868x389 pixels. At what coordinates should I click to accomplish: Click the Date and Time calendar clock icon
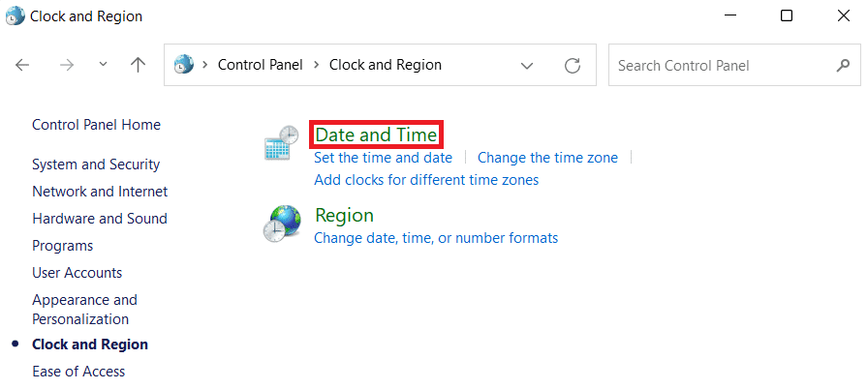pos(281,142)
